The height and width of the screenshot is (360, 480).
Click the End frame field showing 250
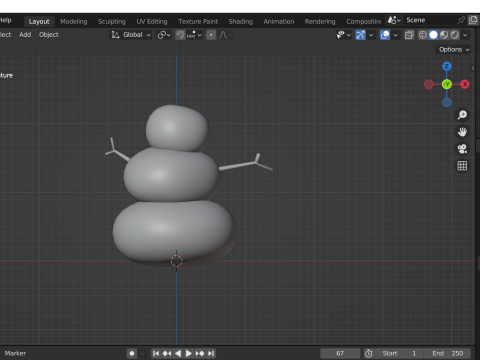[x=448, y=353]
